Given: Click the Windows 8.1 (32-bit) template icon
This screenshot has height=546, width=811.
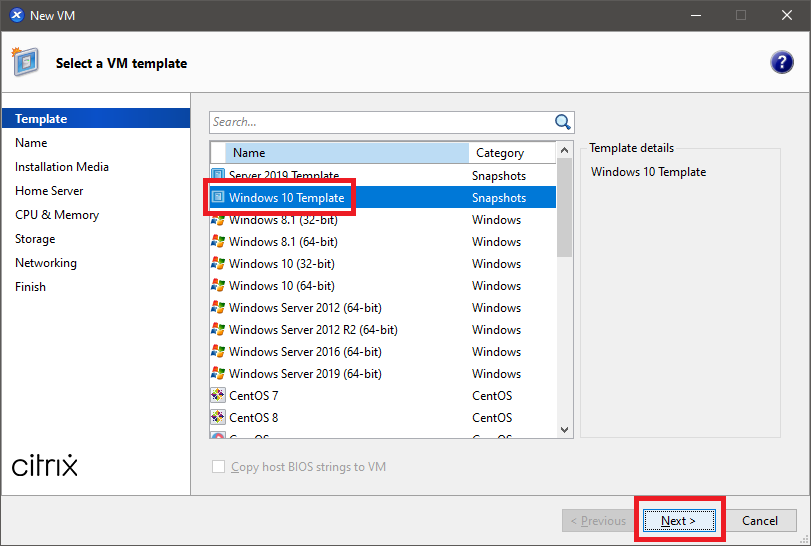Looking at the screenshot, I should coord(218,220).
